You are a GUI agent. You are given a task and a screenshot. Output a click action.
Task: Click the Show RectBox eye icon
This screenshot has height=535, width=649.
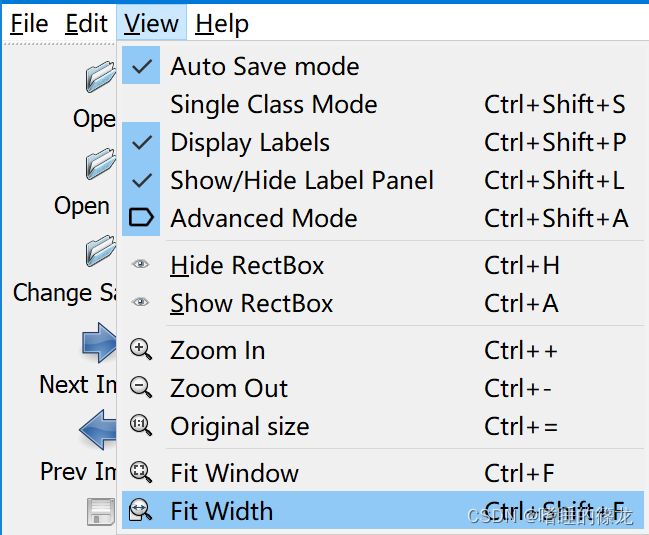coord(140,302)
